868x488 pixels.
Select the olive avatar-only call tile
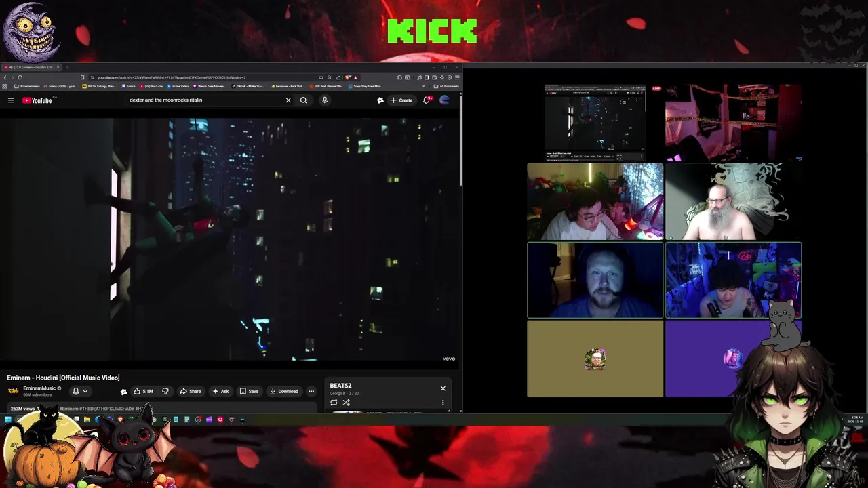pos(595,359)
